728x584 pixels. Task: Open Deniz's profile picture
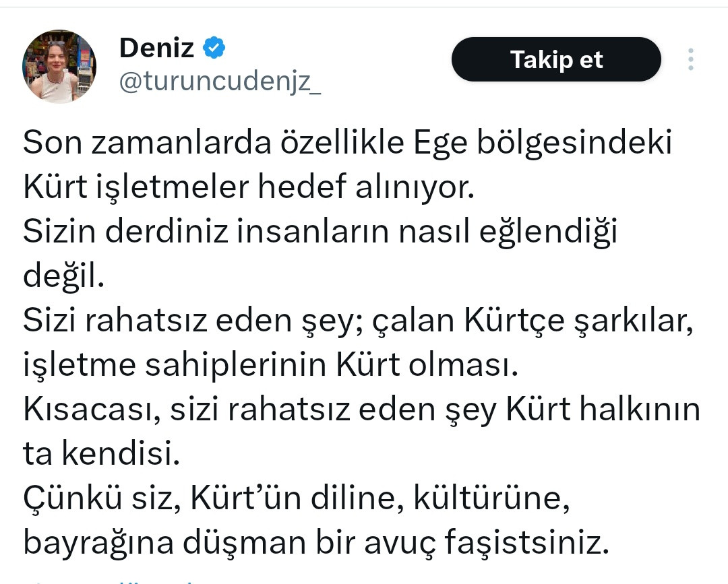[59, 66]
